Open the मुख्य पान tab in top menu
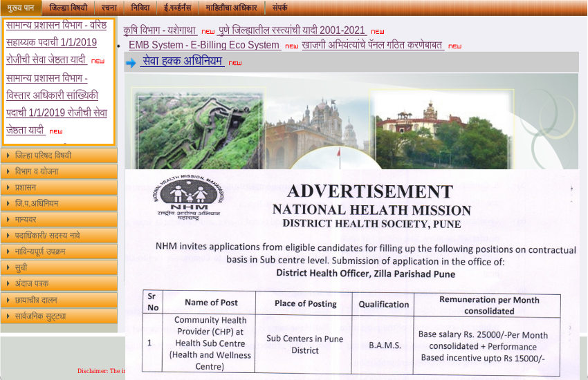588x380 pixels. 21,8
